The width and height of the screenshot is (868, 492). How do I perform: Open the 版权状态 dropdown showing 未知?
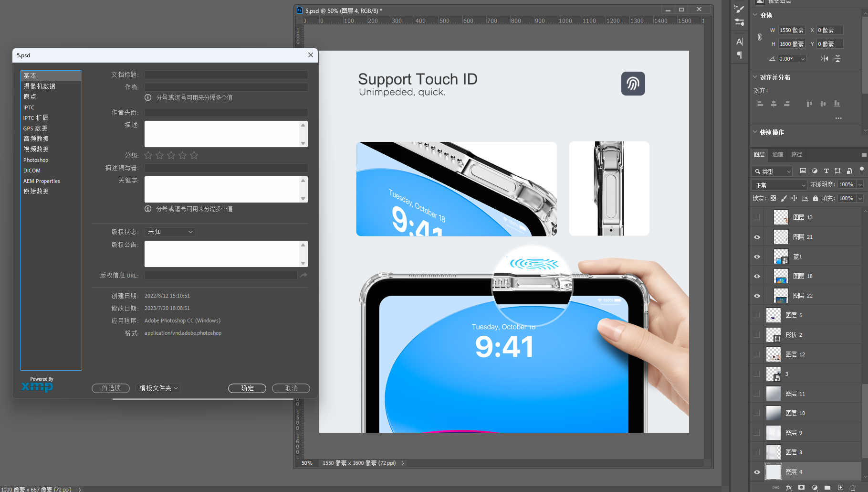[x=169, y=232]
